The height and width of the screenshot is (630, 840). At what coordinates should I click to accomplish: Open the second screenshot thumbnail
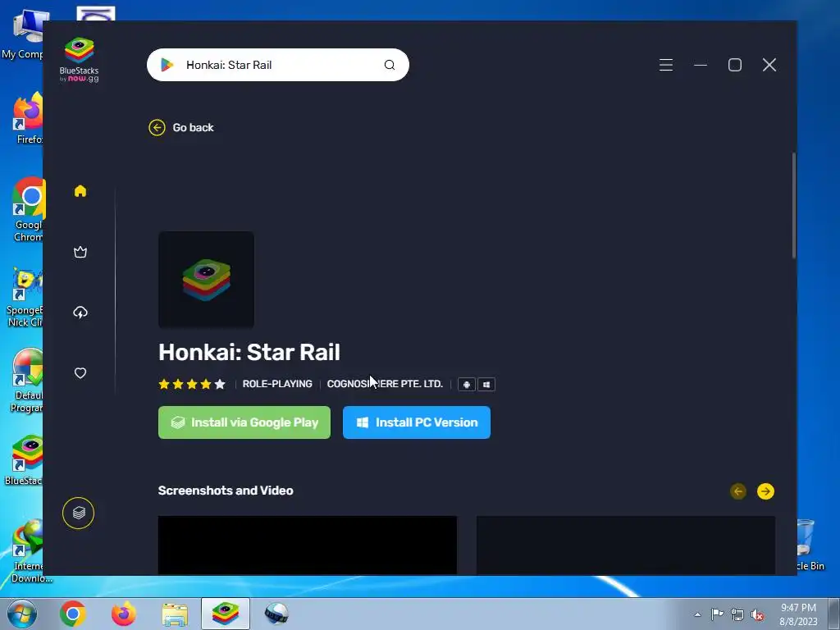[x=626, y=546]
